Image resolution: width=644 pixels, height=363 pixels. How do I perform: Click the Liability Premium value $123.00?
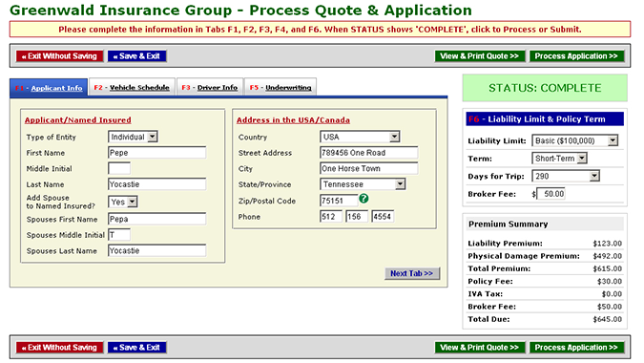point(607,244)
